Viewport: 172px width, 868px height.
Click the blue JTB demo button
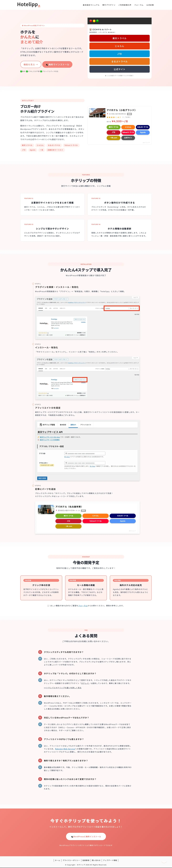(119, 54)
